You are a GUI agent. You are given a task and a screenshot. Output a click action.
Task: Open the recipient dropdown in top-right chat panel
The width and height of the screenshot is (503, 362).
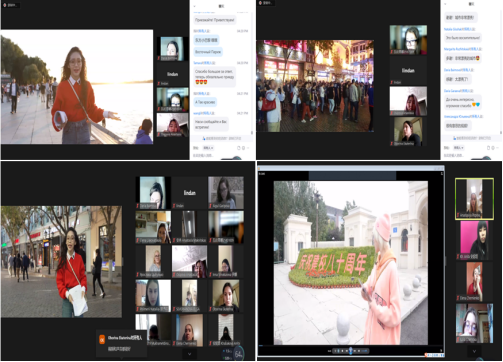click(458, 147)
